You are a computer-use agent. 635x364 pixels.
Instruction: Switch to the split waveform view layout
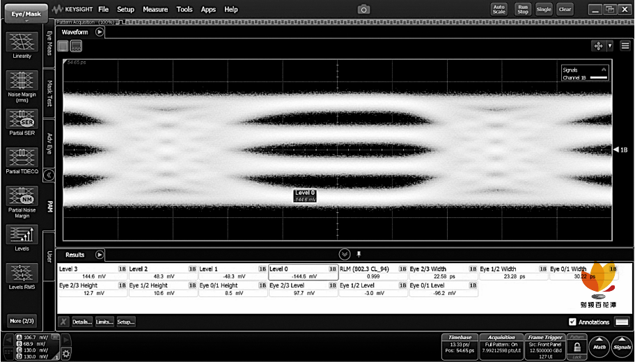tap(76, 46)
